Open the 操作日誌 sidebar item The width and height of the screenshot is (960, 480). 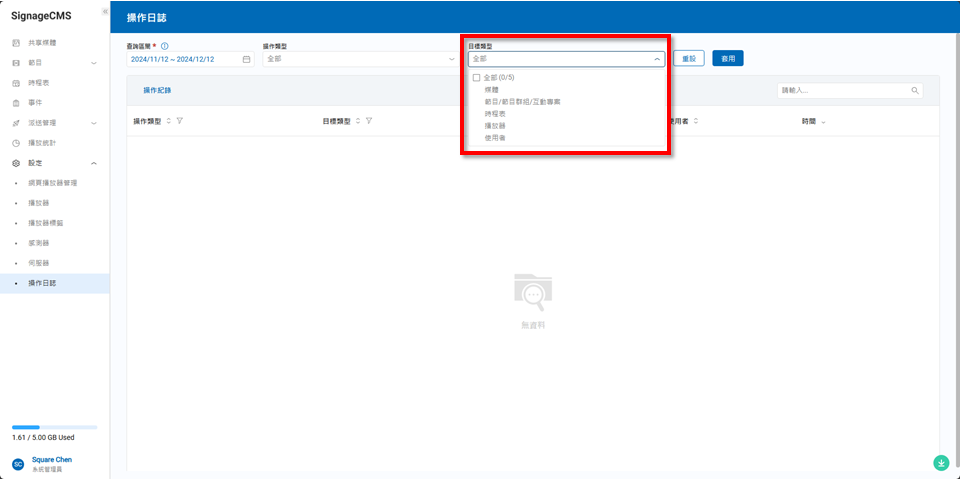click(x=54, y=283)
